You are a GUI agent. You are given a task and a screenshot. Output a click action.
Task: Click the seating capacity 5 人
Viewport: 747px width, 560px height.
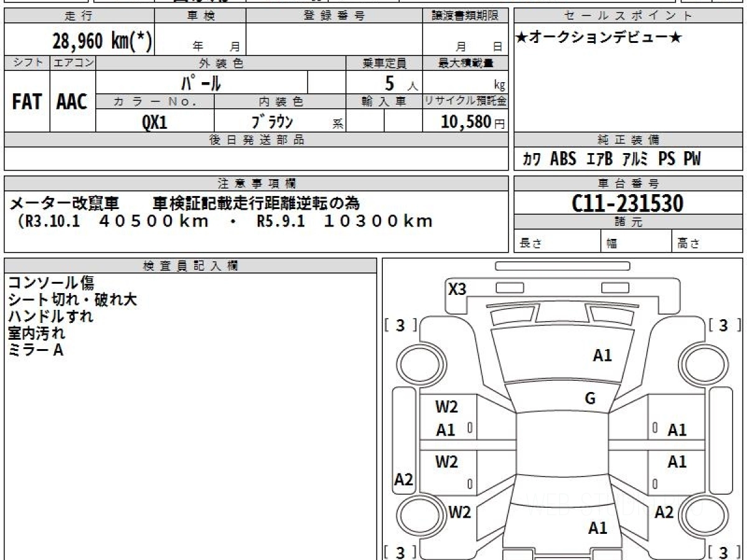(401, 83)
